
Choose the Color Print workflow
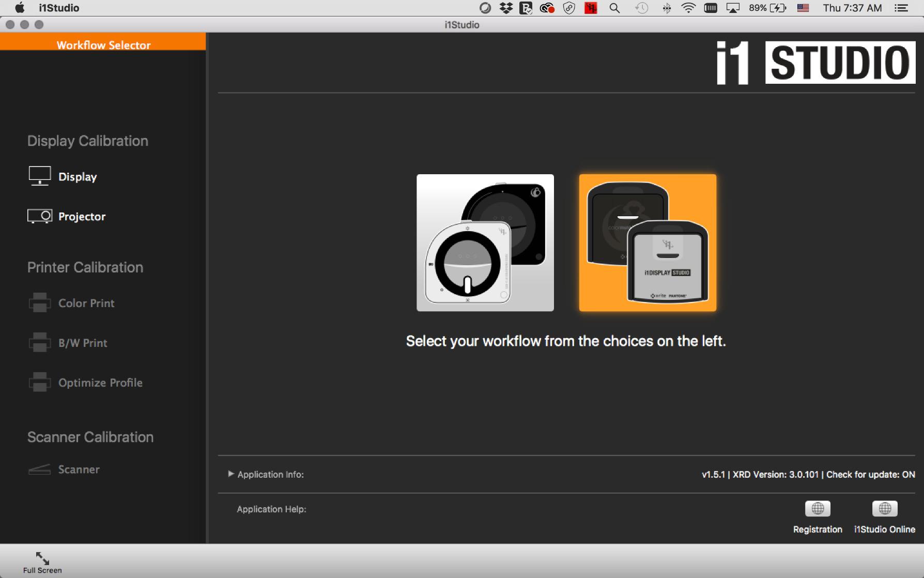(x=71, y=303)
